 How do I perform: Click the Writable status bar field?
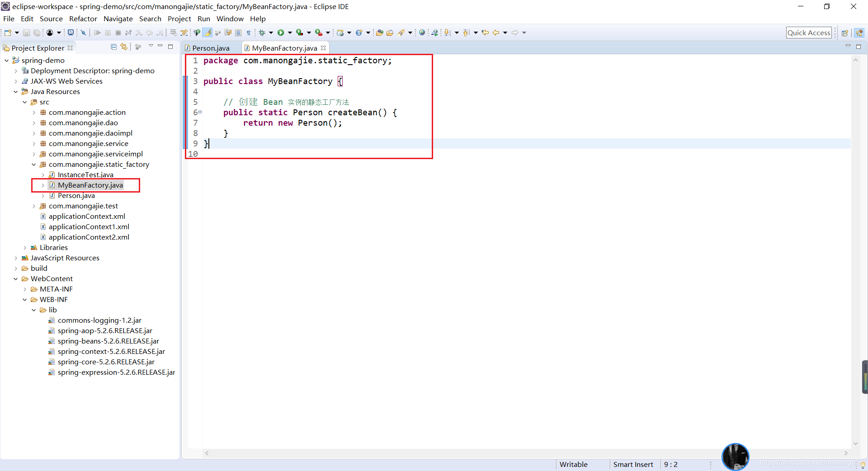pos(573,465)
